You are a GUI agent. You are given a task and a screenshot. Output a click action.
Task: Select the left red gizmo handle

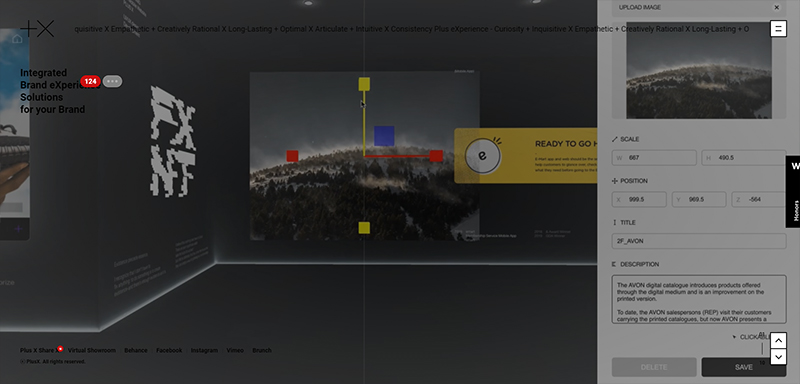[x=292, y=156]
